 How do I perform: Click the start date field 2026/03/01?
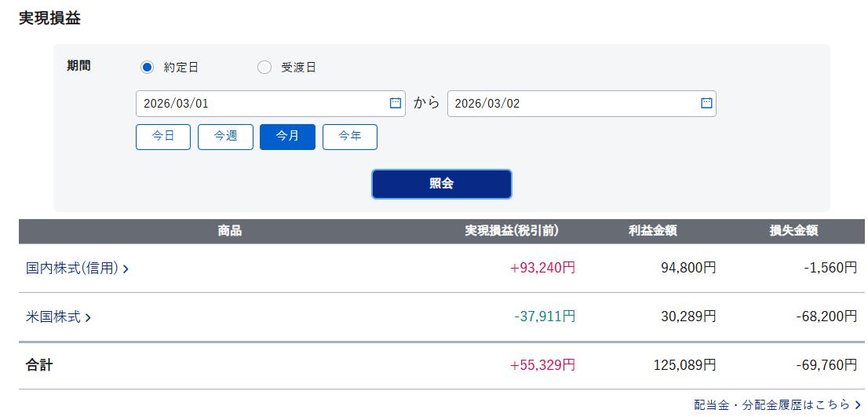coord(259,104)
